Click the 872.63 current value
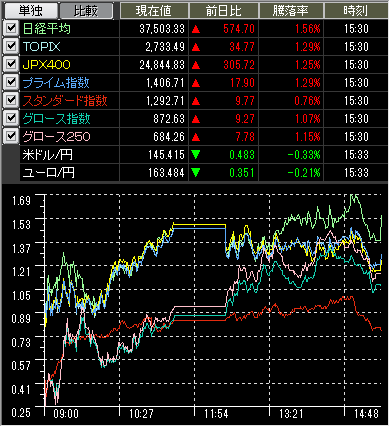The image size is (390, 427). pos(169,119)
